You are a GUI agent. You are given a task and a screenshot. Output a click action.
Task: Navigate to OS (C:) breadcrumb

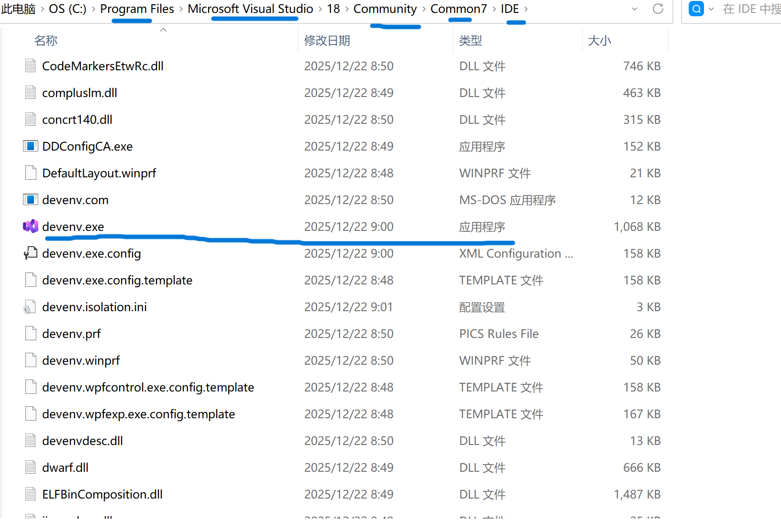[67, 9]
